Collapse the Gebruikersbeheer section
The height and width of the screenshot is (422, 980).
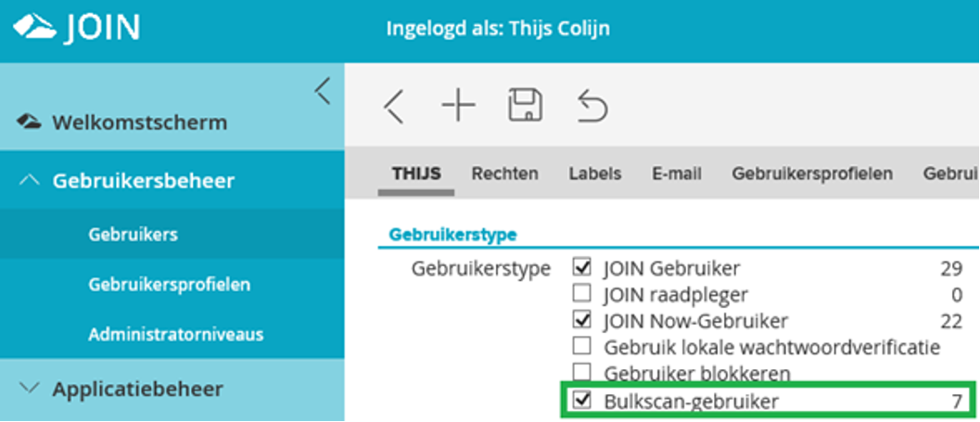click(x=29, y=180)
